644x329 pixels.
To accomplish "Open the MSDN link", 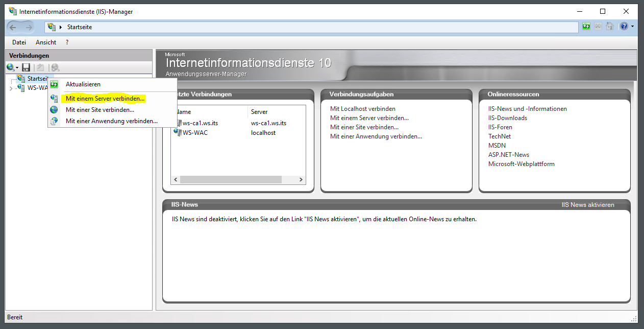I will pyautogui.click(x=497, y=146).
